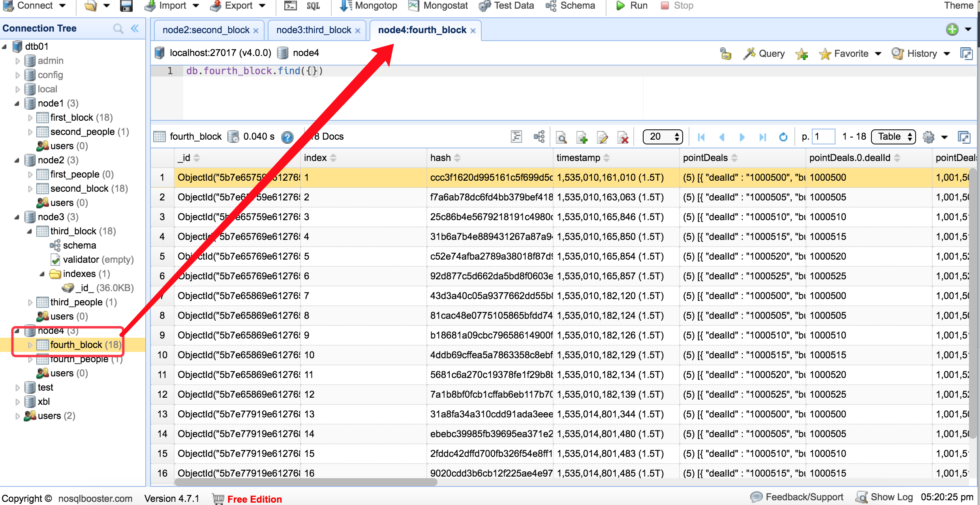Click the page number input field
Screen dimensions: 980x505
click(823, 137)
